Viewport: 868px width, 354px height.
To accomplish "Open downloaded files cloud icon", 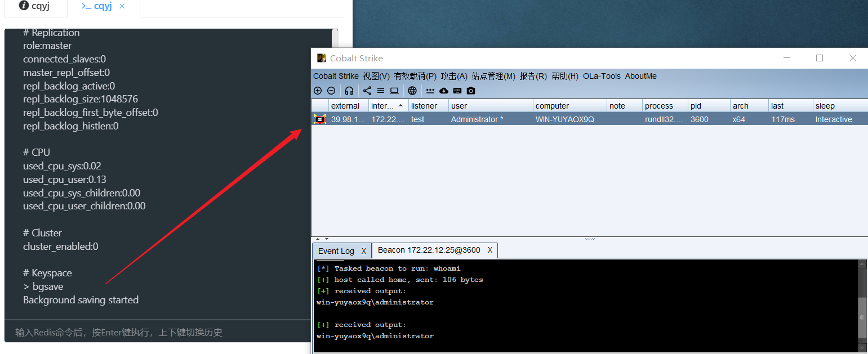I will 444,91.
